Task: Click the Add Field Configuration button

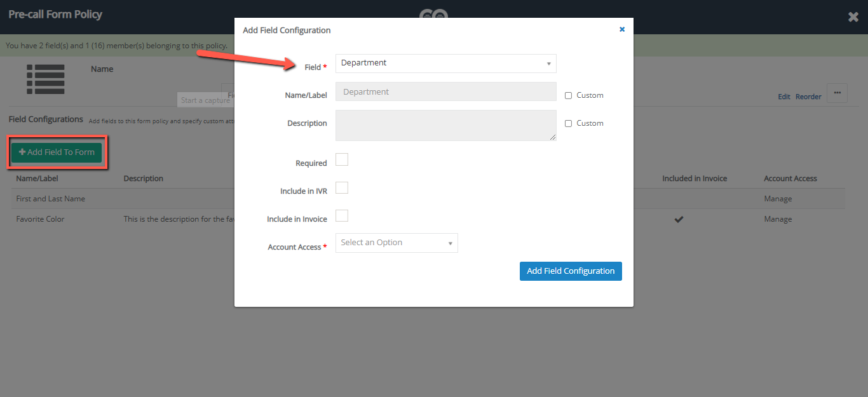Action: click(571, 271)
